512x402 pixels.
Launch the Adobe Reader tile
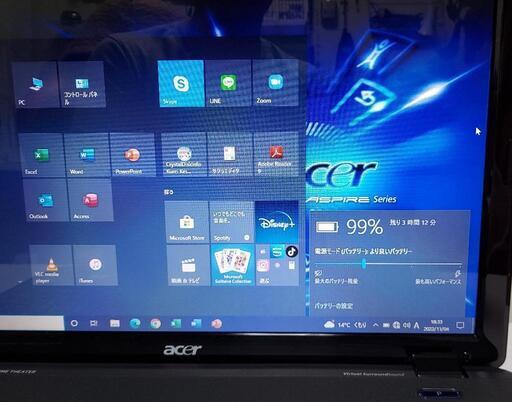(x=276, y=154)
